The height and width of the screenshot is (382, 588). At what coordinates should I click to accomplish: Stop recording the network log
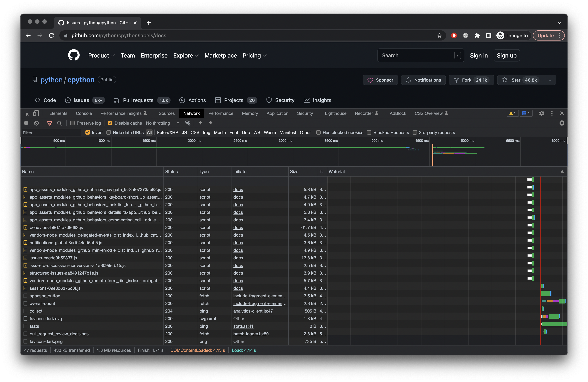point(26,123)
